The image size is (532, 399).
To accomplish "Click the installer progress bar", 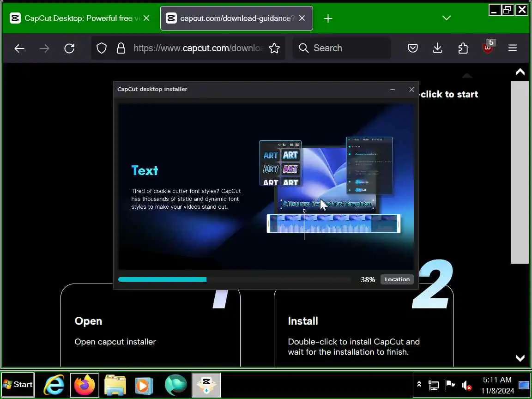I will click(235, 279).
